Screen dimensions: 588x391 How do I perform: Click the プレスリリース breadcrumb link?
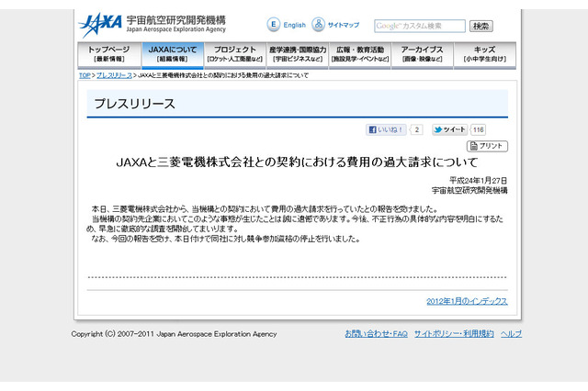(114, 75)
